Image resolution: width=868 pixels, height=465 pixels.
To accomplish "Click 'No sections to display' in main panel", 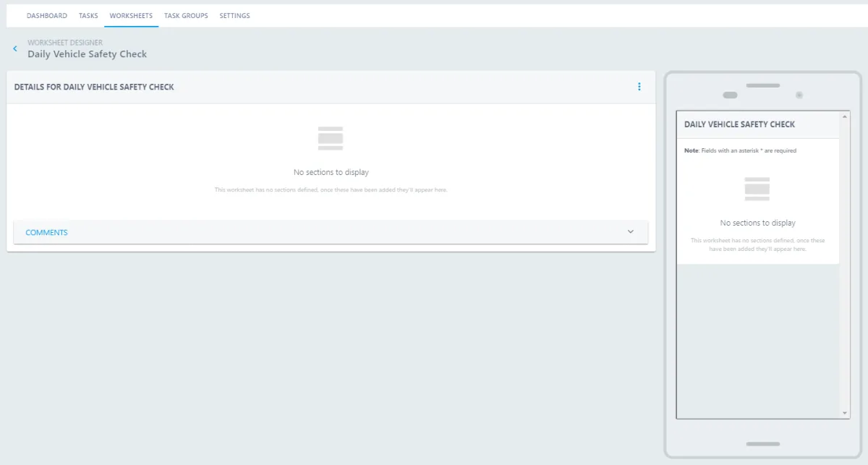I will [x=331, y=172].
